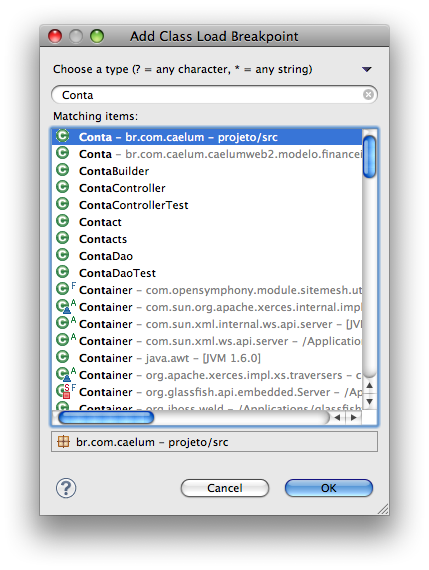The width and height of the screenshot is (429, 570).
Task: Click the static final icon for glassfish Container
Action: coord(66,391)
